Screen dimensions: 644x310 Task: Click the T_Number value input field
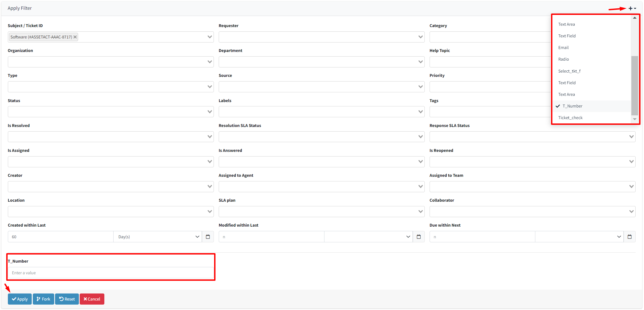tap(111, 273)
